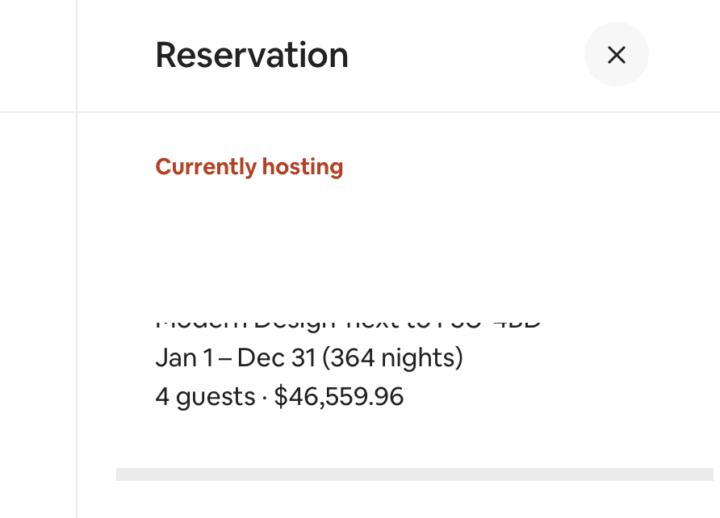
Task: Click the 4 guests count
Action: click(205, 397)
